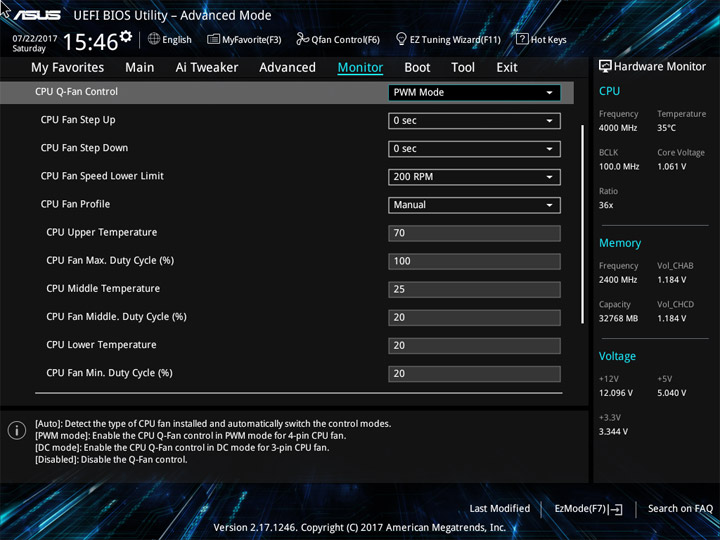Image resolution: width=720 pixels, height=540 pixels.
Task: Click the 32768 MB memory capacity value
Action: point(618,319)
